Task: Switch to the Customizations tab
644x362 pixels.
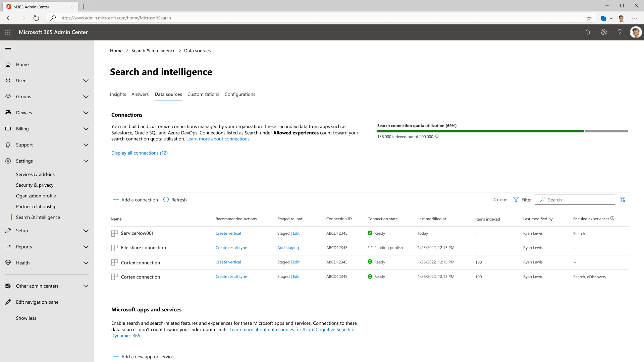Action: click(203, 94)
